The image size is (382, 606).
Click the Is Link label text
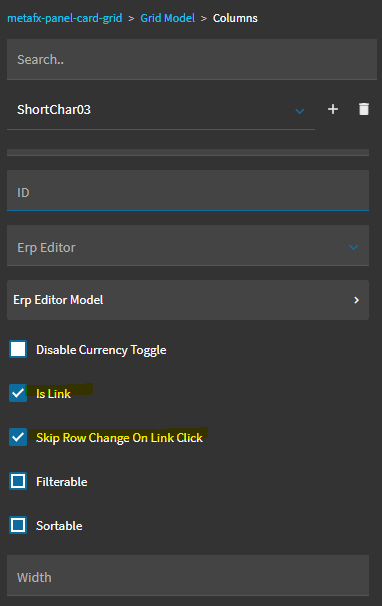click(x=53, y=393)
